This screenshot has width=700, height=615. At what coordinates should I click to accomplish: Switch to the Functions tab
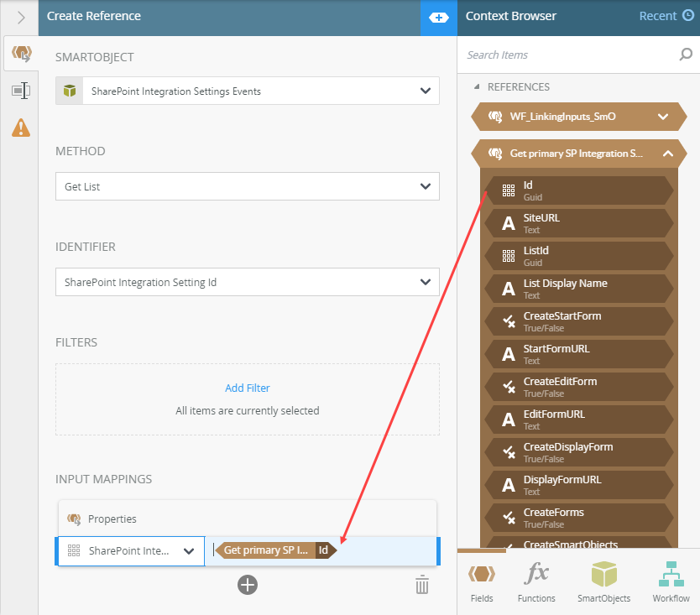pyautogui.click(x=536, y=582)
